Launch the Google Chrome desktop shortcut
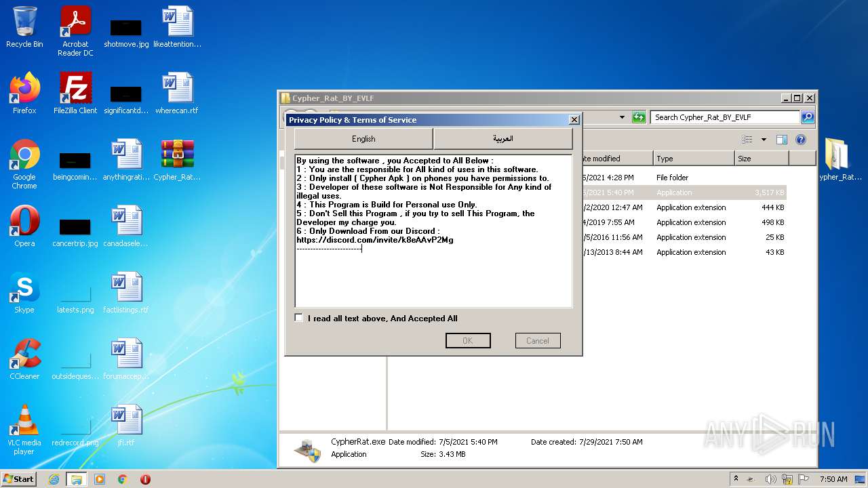Image resolution: width=868 pixels, height=488 pixels. click(x=24, y=164)
